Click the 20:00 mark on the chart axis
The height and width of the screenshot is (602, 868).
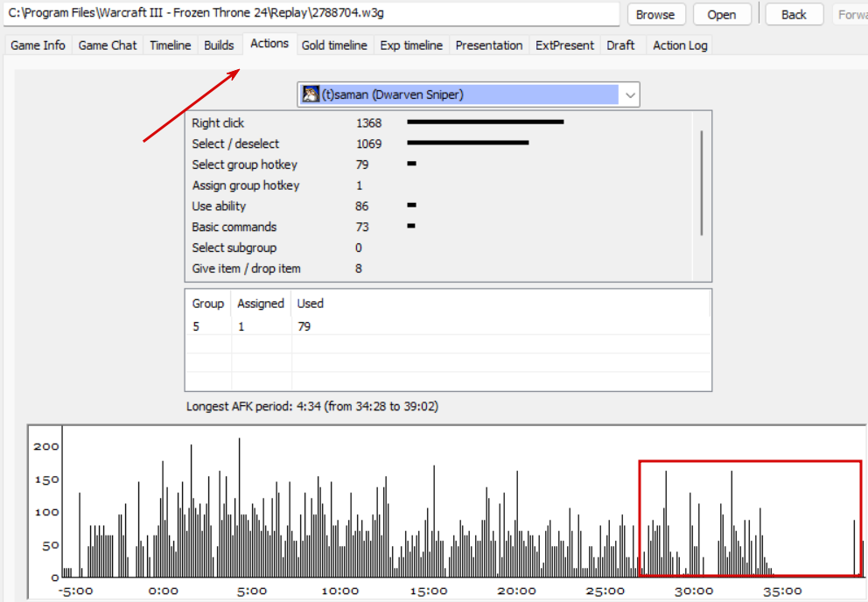tap(516, 591)
